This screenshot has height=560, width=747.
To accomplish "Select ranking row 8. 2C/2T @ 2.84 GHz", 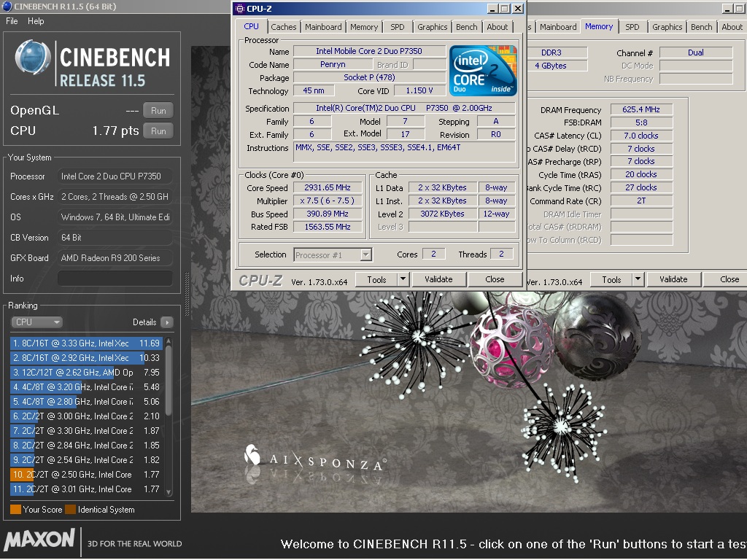I will coord(86,446).
